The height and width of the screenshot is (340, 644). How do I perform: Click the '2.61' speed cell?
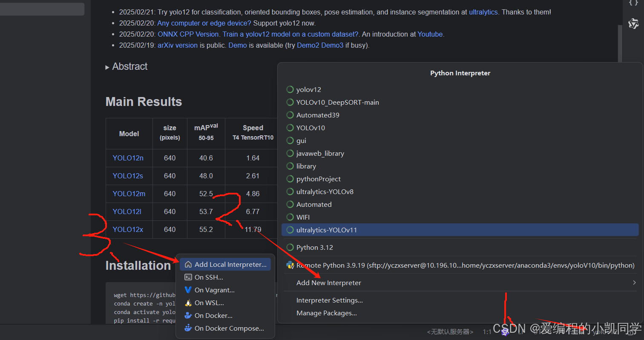[x=253, y=176]
